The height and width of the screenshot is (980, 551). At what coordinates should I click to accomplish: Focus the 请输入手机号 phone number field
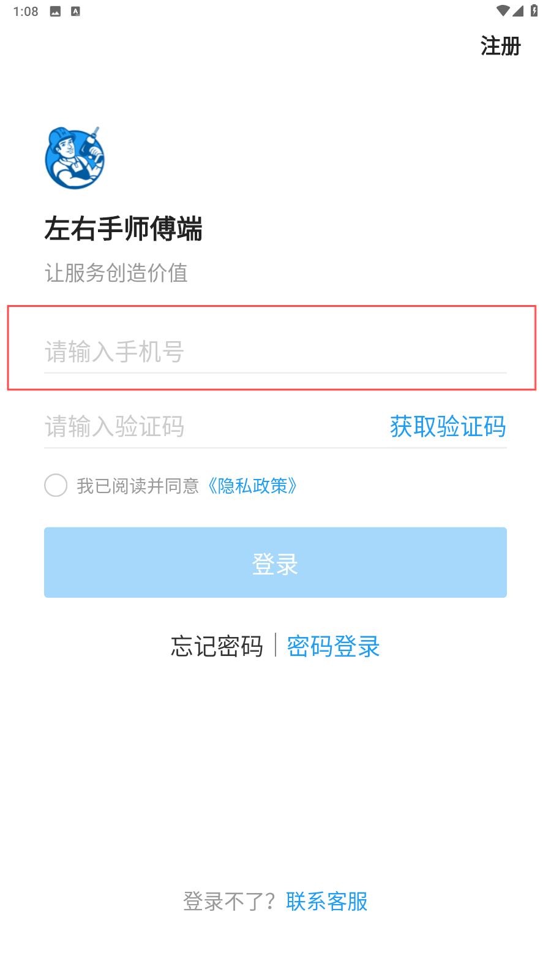click(275, 352)
